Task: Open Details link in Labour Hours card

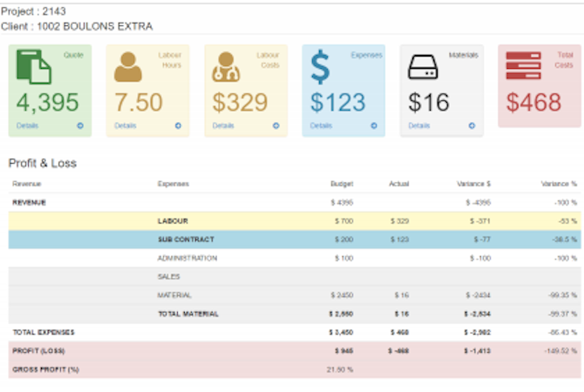Action: 126,125
